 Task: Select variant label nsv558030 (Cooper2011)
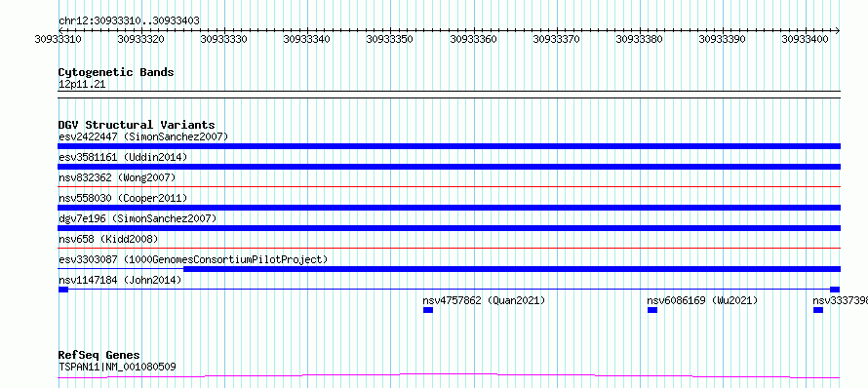[x=123, y=198]
